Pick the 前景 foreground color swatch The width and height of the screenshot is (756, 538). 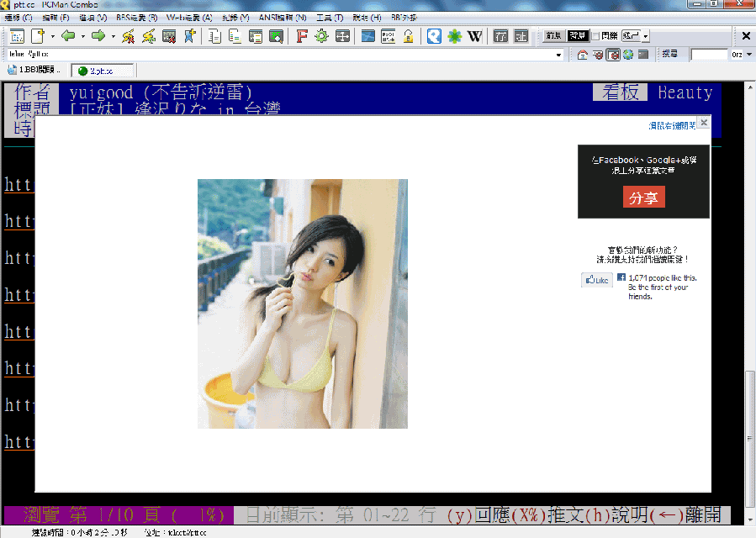(553, 35)
